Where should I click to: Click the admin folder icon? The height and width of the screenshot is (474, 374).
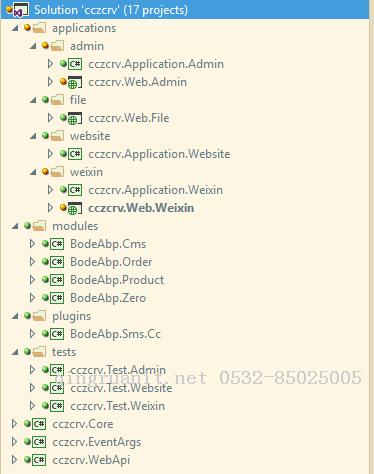coord(57,46)
